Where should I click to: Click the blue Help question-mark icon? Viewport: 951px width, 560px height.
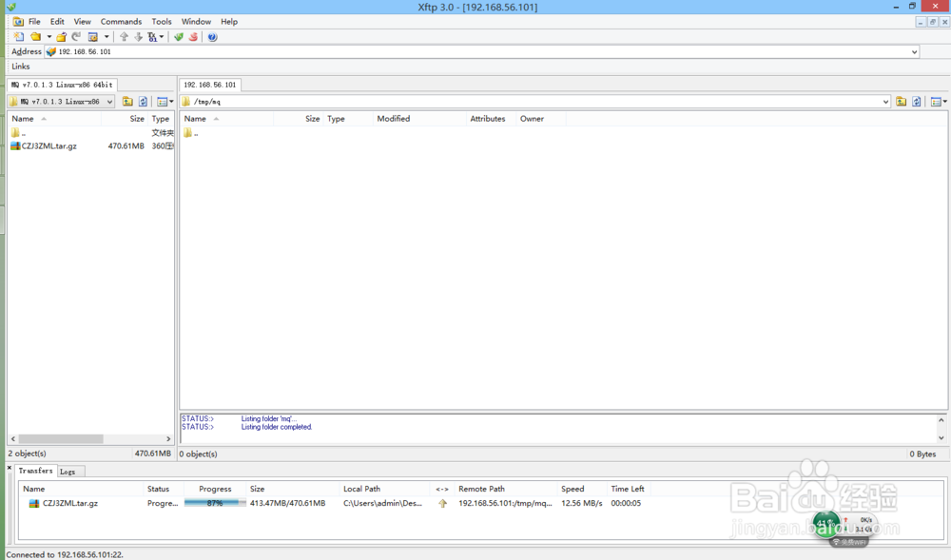tap(212, 37)
